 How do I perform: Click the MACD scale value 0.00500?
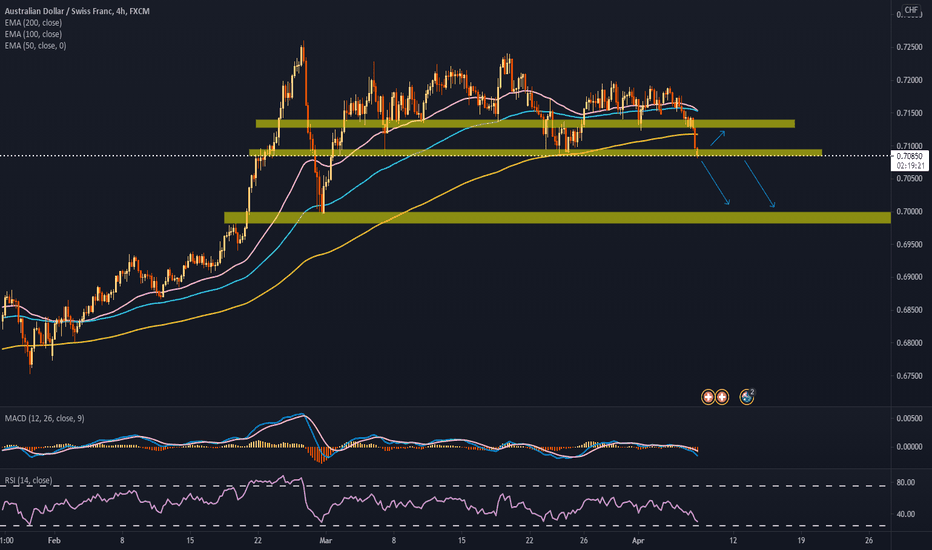point(909,419)
